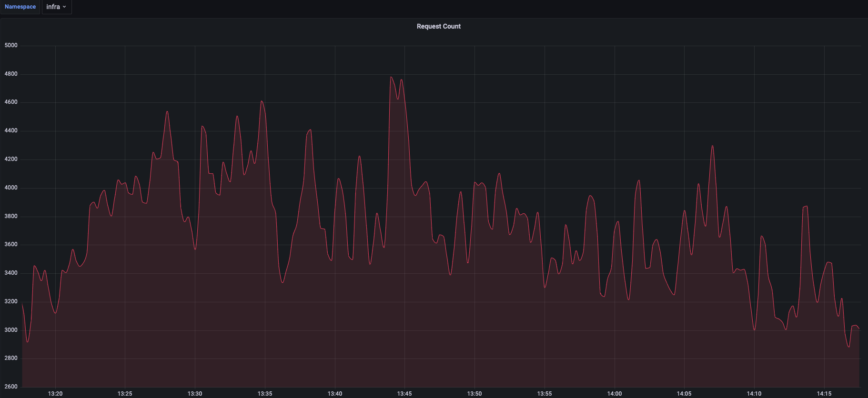Open the infra namespace dropdown
This screenshot has width=868, height=398.
click(x=56, y=7)
